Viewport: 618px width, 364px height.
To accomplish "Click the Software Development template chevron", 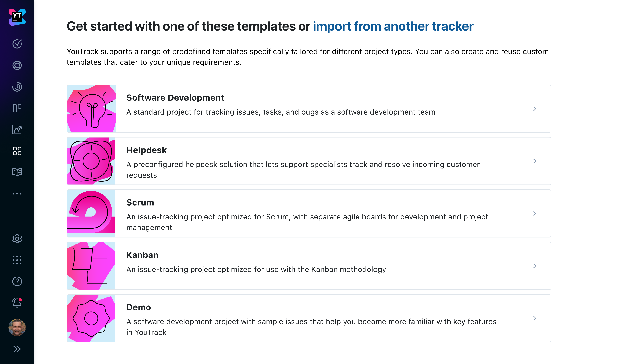I will [x=535, y=109].
